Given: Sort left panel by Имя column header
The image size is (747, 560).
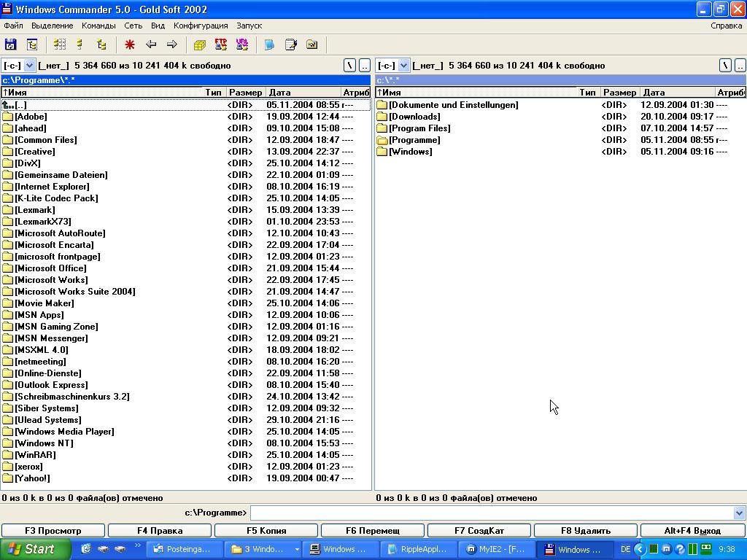Looking at the screenshot, I should [x=102, y=93].
